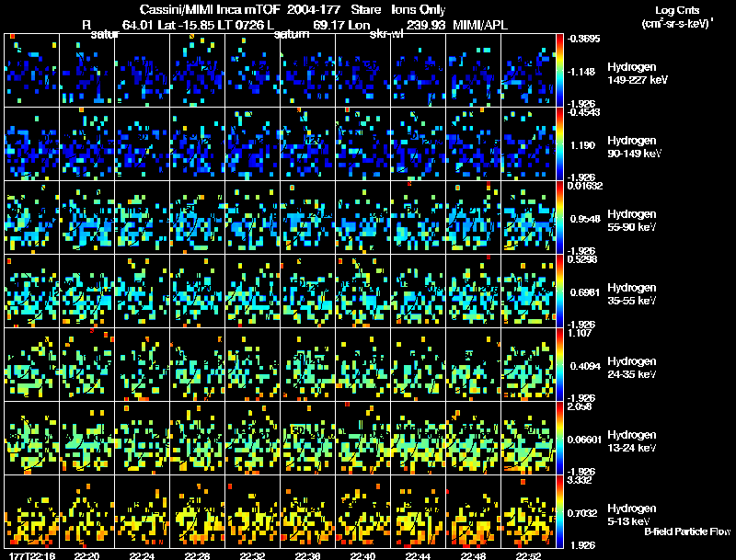The width and height of the screenshot is (736, 560).
Task: Click the 22:40 time label
Action: (362, 555)
